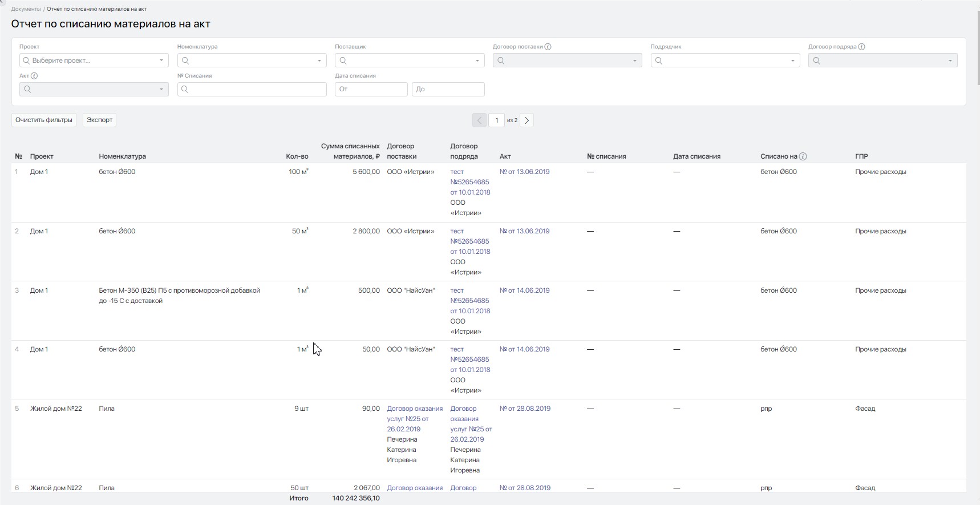Click search icon in Номенклатура filter
Image resolution: width=980 pixels, height=505 pixels.
(x=185, y=60)
